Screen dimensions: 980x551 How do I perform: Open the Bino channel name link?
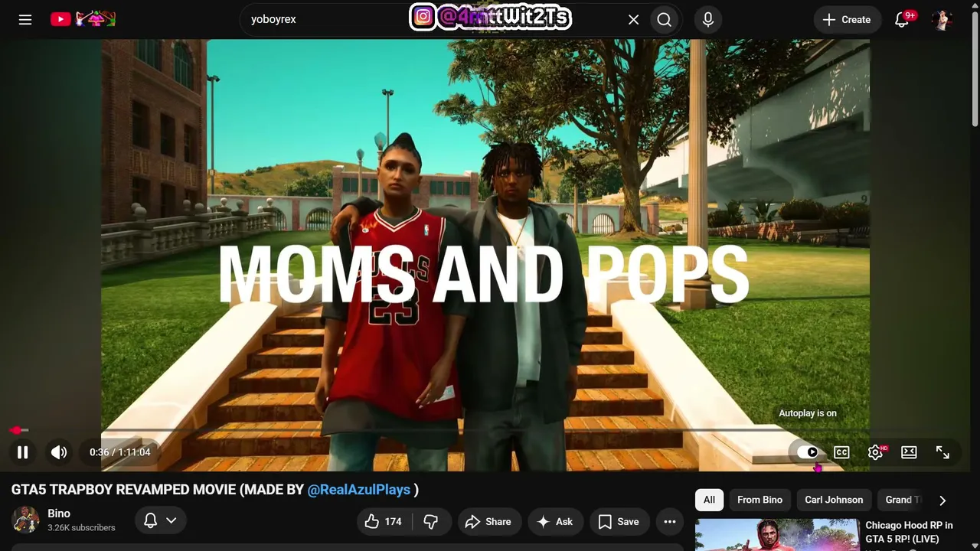coord(59,514)
